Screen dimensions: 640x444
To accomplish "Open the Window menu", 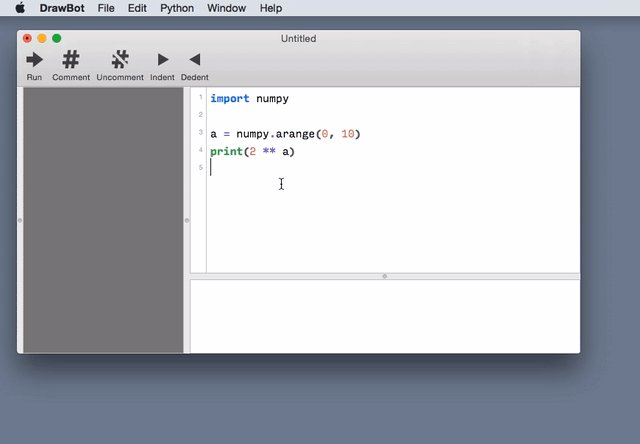I will (227, 8).
